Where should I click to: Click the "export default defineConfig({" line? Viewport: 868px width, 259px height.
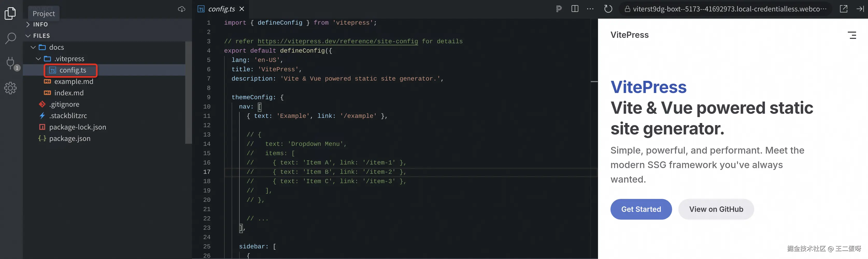pos(278,51)
